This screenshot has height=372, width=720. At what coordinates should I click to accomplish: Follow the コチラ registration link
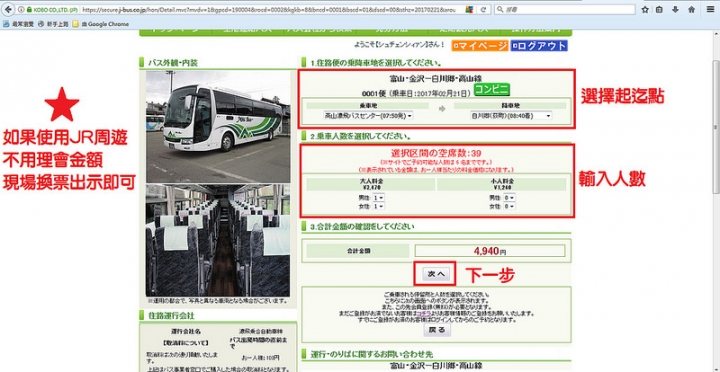click(423, 313)
